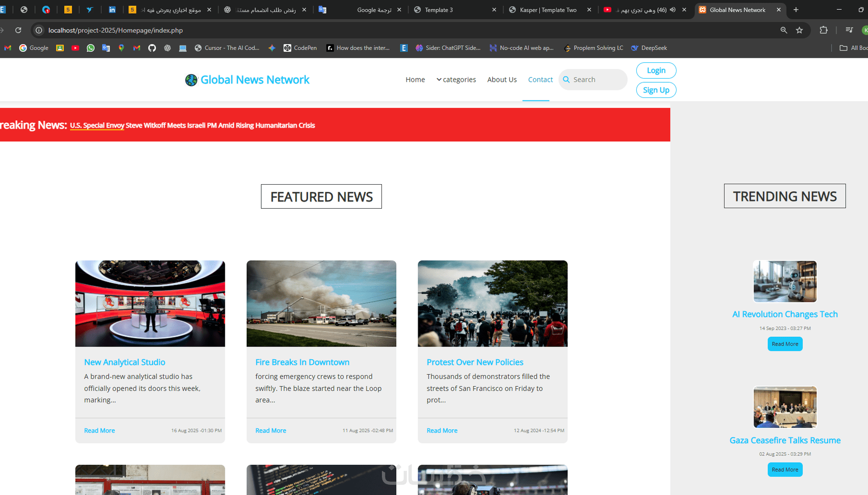Click the search magnifier icon in site header
Viewport: 868px width, 495px height.
566,80
